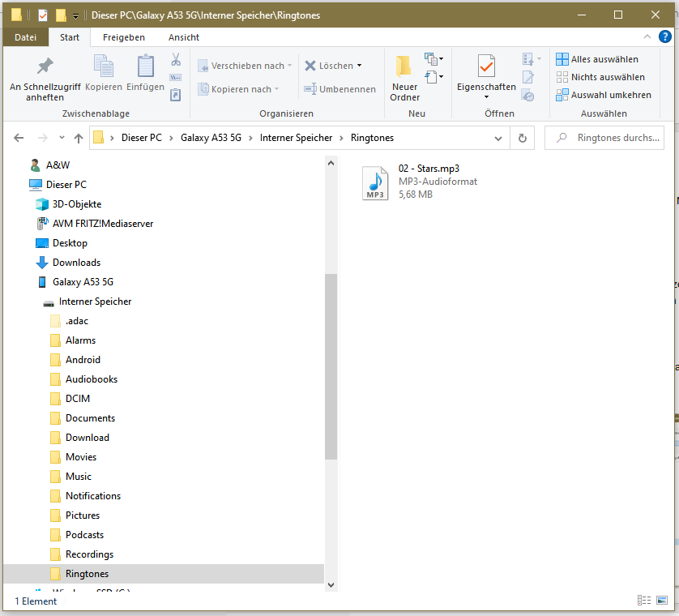Screen dimensions: 679x616
Task: Click Auswahl umkehren
Action: coord(604,95)
